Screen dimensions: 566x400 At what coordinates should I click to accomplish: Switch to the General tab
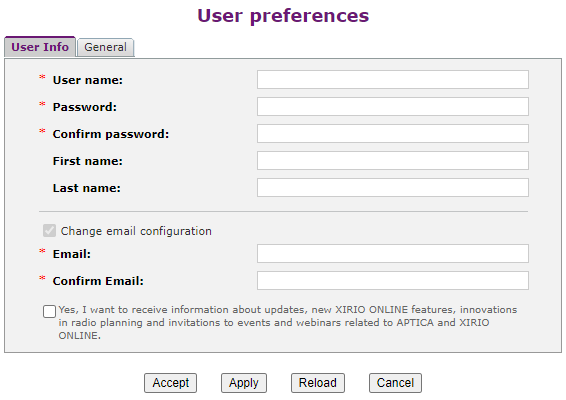tap(105, 47)
